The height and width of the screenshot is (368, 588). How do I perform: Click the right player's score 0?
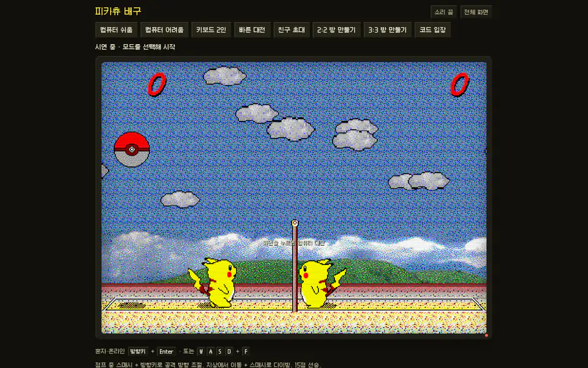coord(460,84)
